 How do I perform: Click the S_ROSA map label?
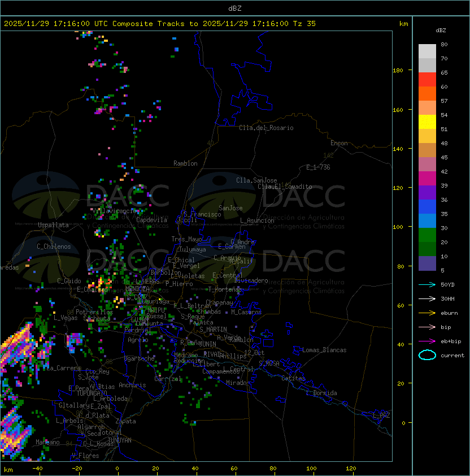pos(269,364)
